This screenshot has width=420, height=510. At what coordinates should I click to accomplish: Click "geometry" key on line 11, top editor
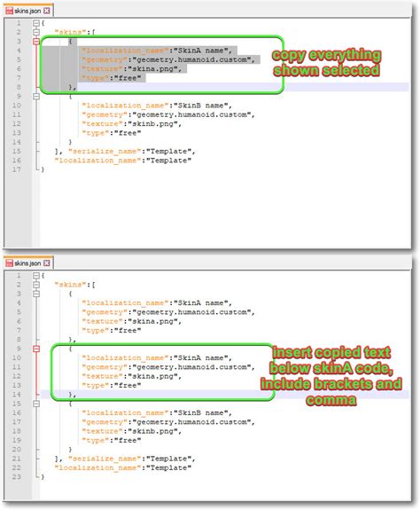coord(105,114)
